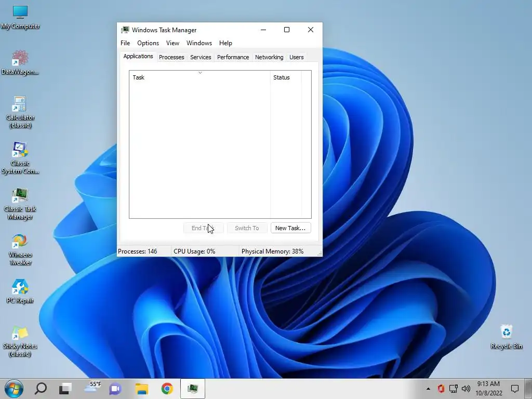
Task: Click the Task Manager taskbar button
Action: (193, 389)
